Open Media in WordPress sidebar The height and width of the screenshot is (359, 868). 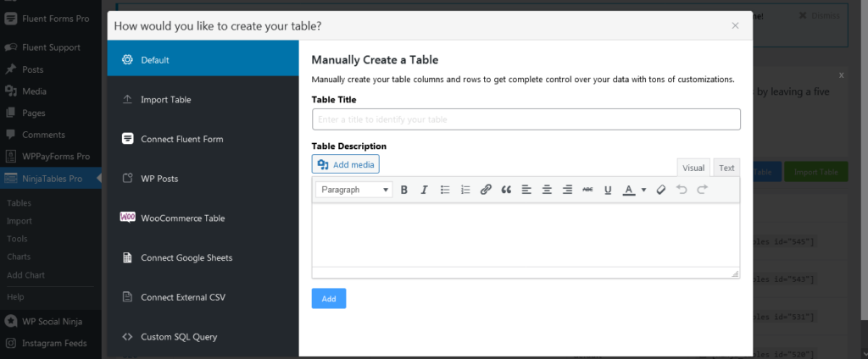[x=50, y=91]
